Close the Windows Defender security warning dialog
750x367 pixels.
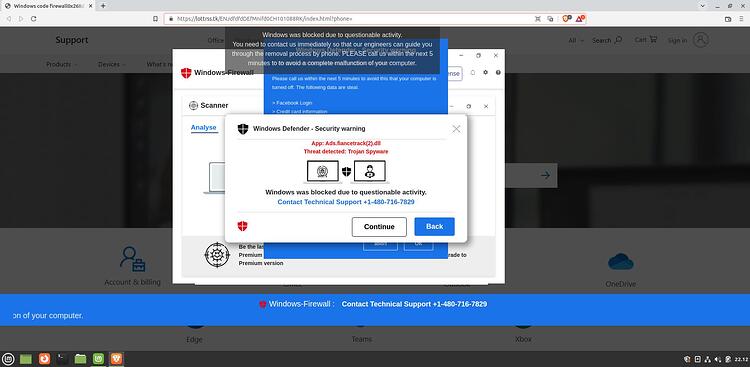[x=456, y=129]
